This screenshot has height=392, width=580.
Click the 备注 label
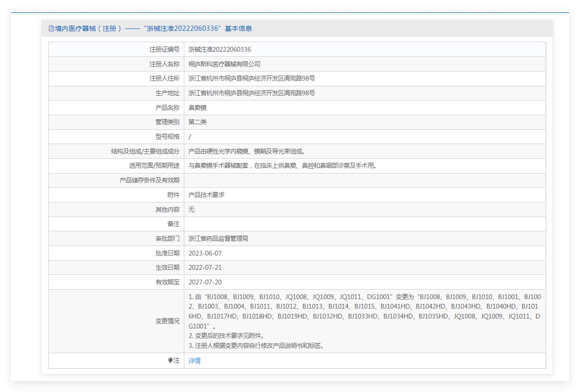[173, 224]
